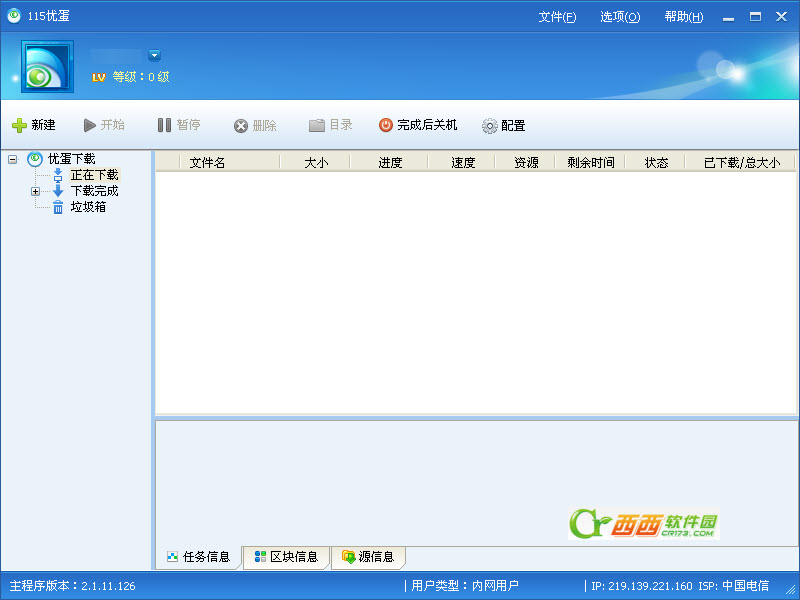
Task: Click the 任务信息 tab icon
Action: [172, 557]
